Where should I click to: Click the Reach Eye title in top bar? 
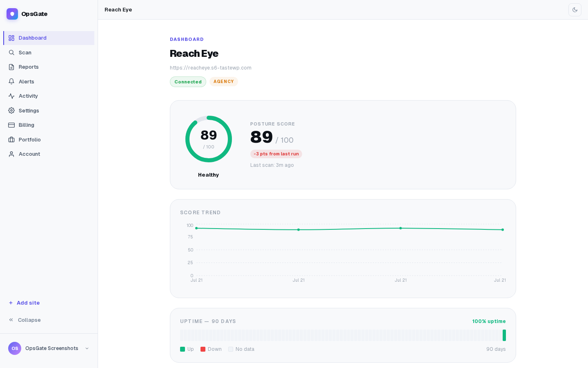[118, 10]
